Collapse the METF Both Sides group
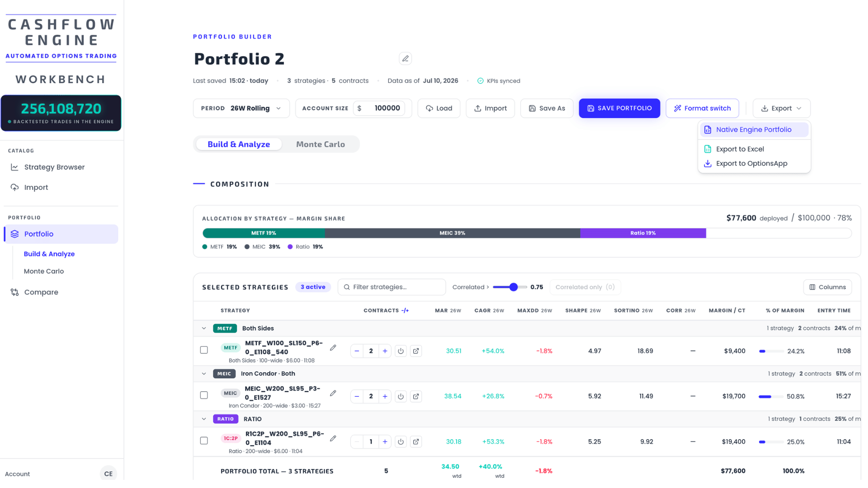The width and height of the screenshot is (868, 488). [x=204, y=328]
